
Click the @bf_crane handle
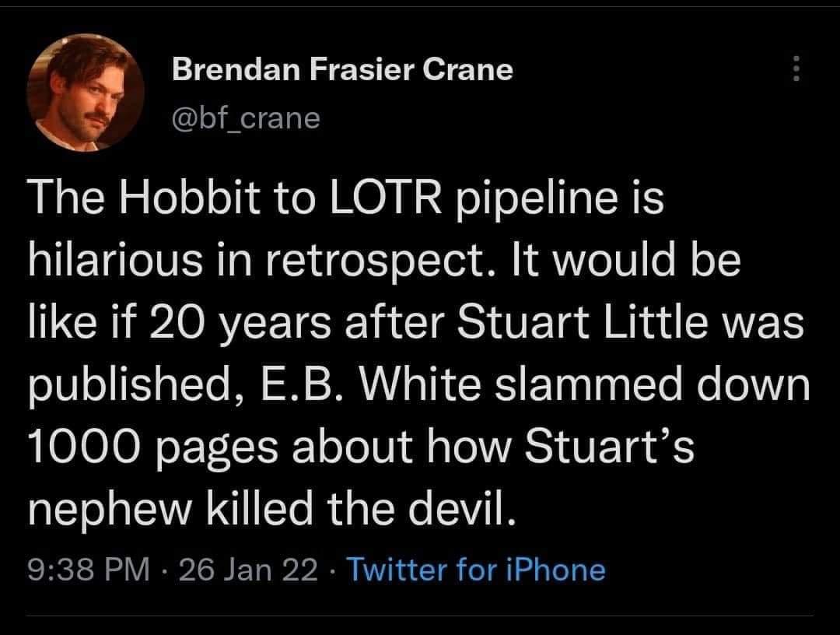point(245,118)
